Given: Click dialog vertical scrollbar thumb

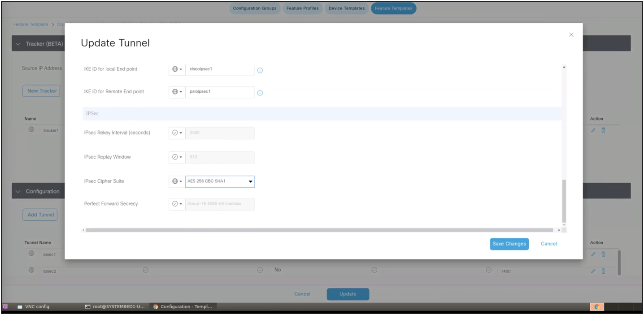Looking at the screenshot, I should pyautogui.click(x=564, y=200).
